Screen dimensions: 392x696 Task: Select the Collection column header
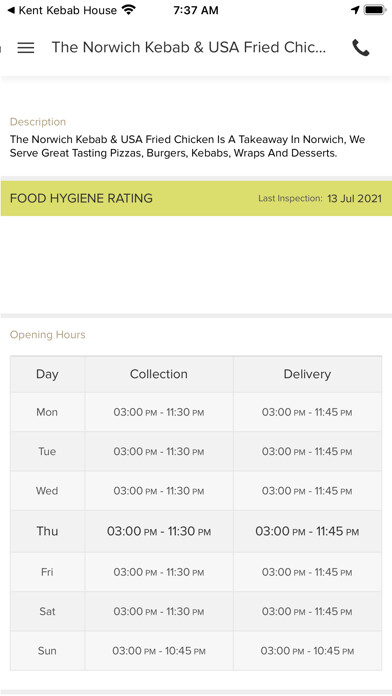click(x=158, y=374)
